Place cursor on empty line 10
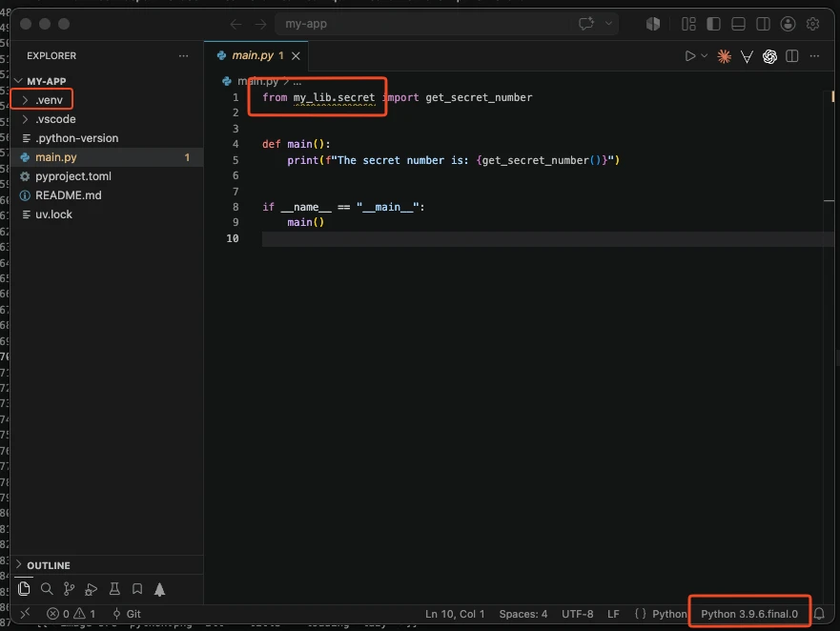Image resolution: width=840 pixels, height=631 pixels. click(546, 238)
